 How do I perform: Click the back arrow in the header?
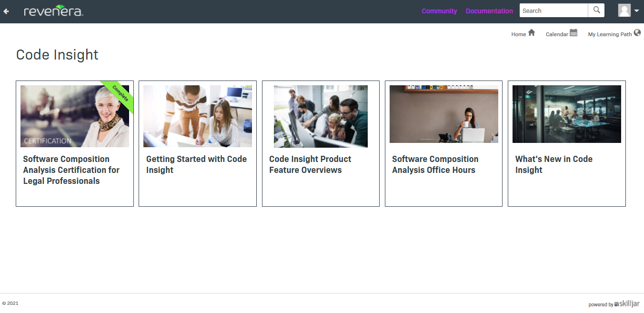click(6, 11)
